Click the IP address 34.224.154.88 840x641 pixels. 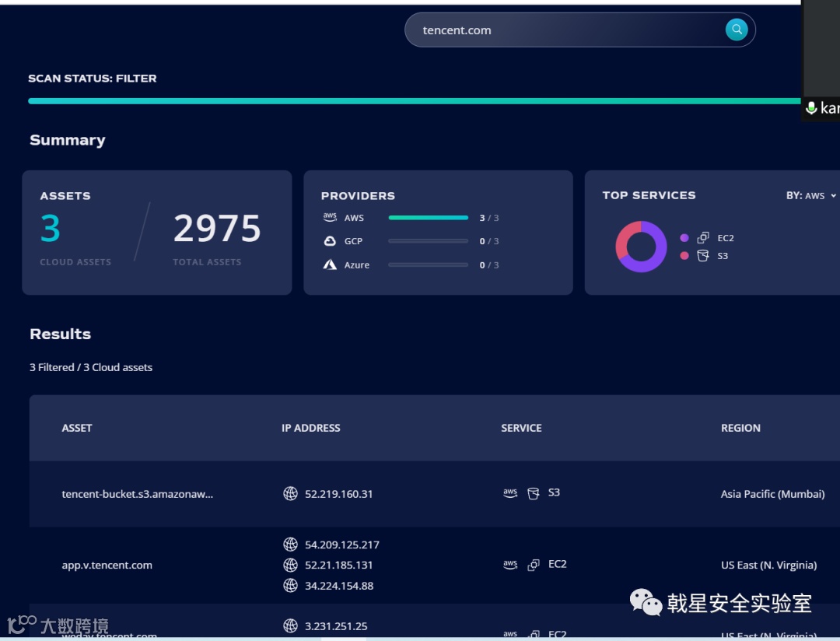point(339,586)
